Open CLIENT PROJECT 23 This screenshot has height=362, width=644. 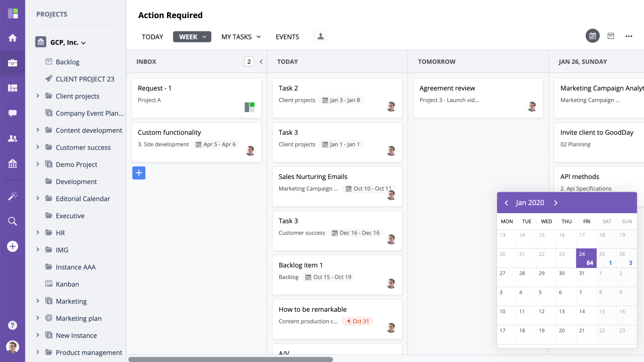click(85, 79)
